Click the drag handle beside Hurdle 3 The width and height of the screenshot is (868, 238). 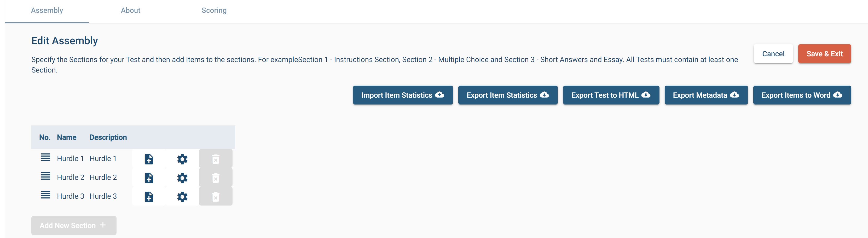pos(45,195)
